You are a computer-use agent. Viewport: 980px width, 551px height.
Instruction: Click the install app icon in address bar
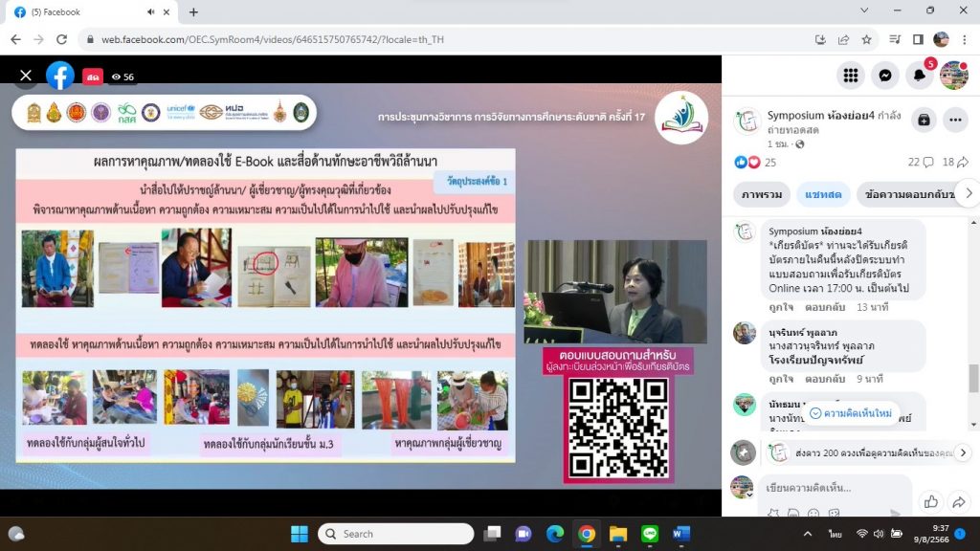pyautogui.click(x=820, y=39)
